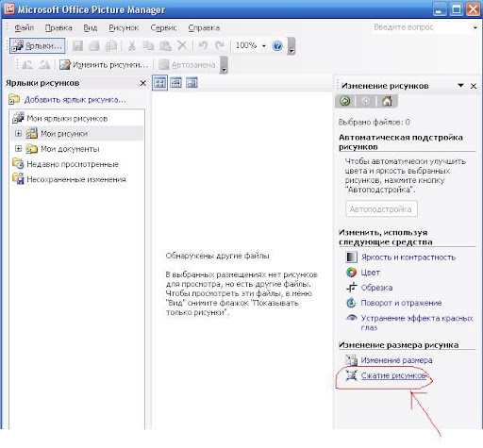
Task: Click Добавить ярлык рисунка link
Action: click(x=75, y=100)
